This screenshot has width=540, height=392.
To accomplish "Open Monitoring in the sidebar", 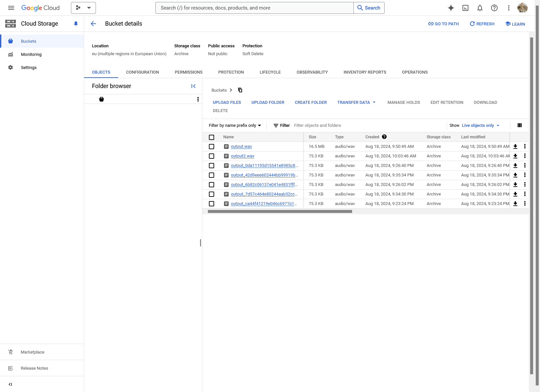I will pos(42,54).
